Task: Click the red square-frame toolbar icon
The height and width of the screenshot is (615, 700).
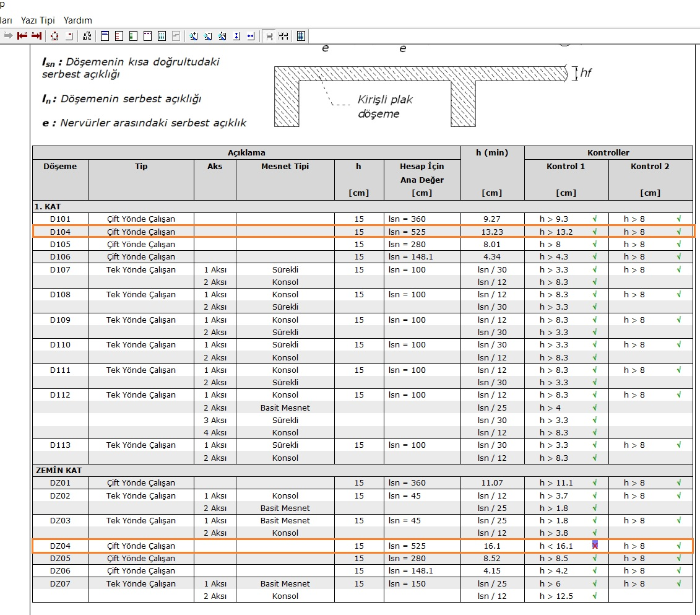Action: pos(54,36)
